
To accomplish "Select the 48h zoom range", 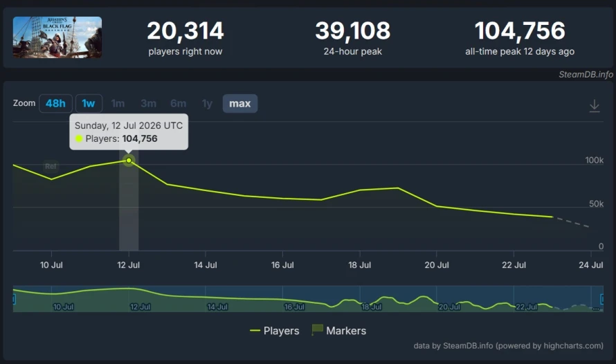I will 55,104.
